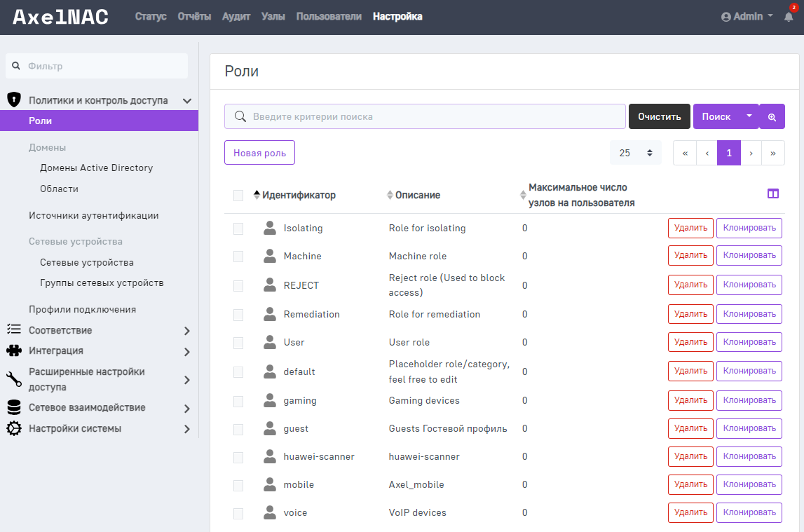Click the gear Настройки системы icon
This screenshot has width=804, height=532.
tap(14, 428)
